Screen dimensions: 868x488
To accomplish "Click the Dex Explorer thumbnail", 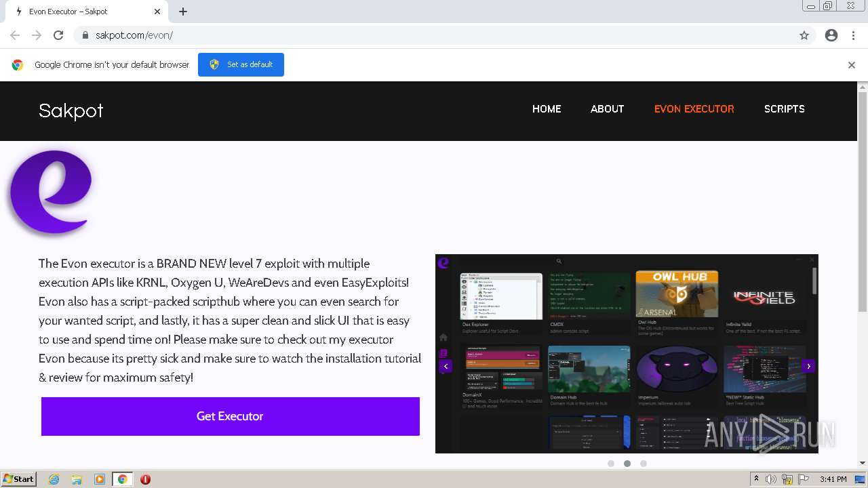I will tap(501, 296).
